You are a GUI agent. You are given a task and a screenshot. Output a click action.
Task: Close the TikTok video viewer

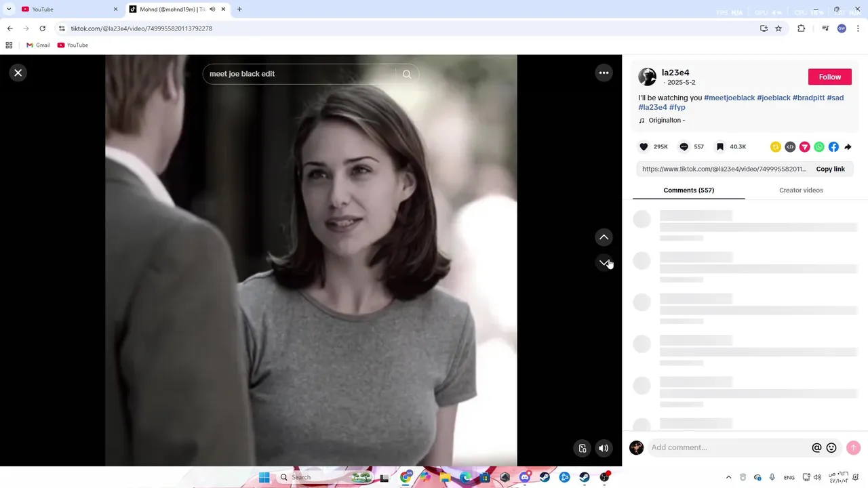[x=18, y=73]
